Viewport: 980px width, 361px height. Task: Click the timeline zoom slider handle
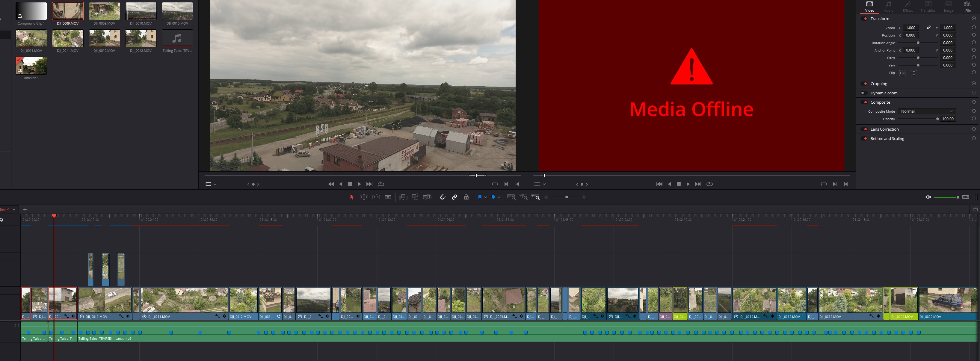coord(567,197)
